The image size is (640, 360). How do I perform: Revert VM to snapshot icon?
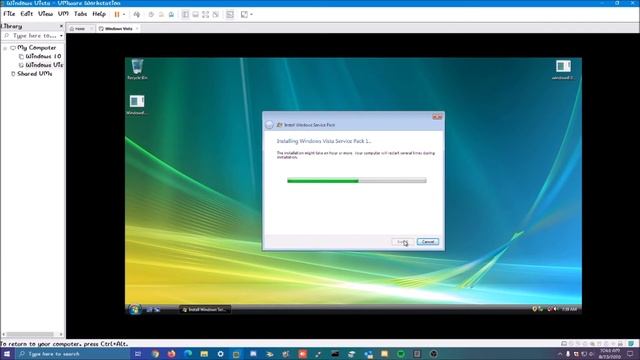(161, 14)
